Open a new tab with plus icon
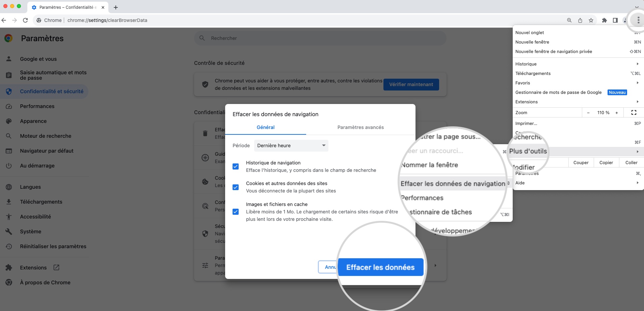The width and height of the screenshot is (644, 311). click(116, 7)
